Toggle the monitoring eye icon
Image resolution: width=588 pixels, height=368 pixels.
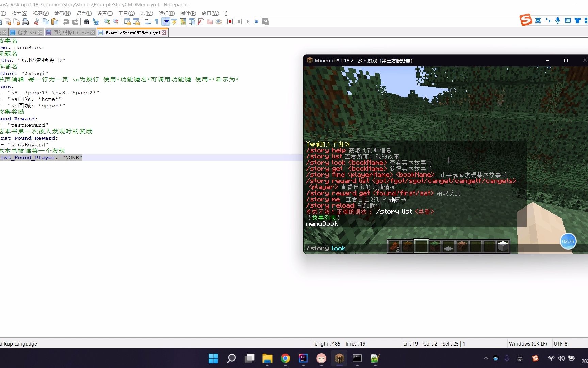pos(219,22)
